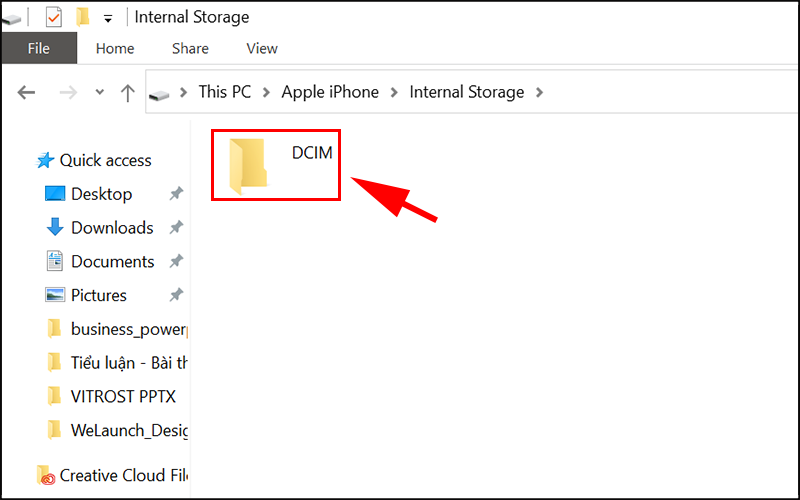Open Desktop in the sidebar
Screen dimensions: 800x500
[101, 194]
